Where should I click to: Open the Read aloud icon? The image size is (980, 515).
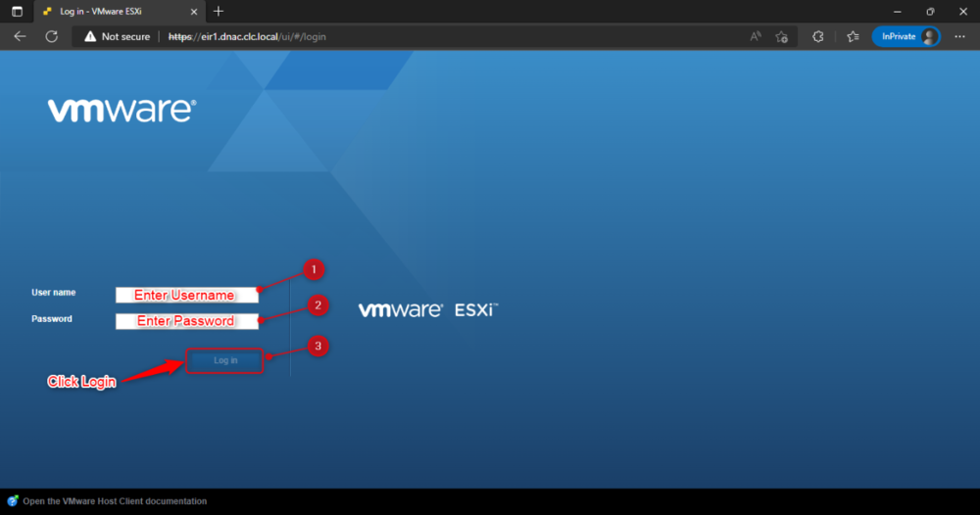[x=756, y=37]
